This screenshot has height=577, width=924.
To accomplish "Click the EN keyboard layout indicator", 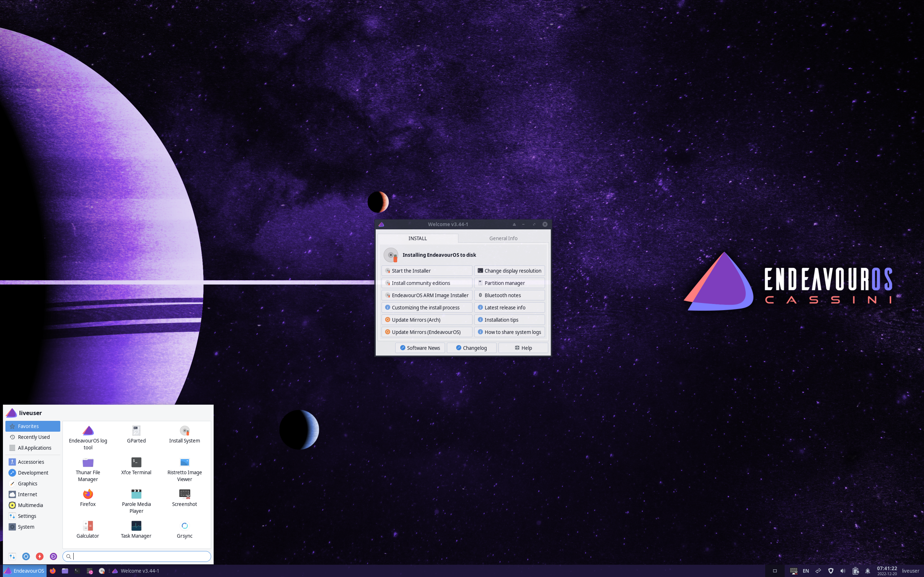I will tap(806, 571).
